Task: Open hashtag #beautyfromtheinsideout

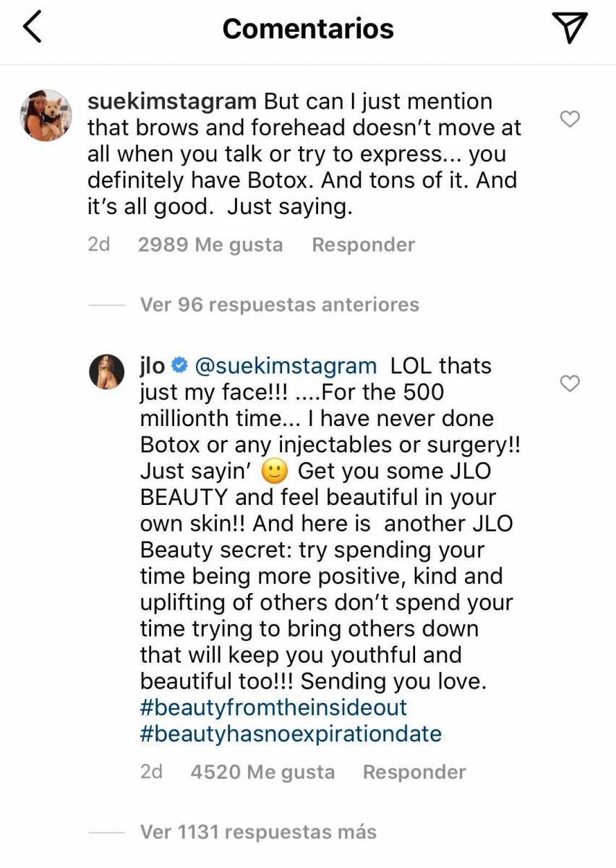Action: pyautogui.click(x=273, y=707)
